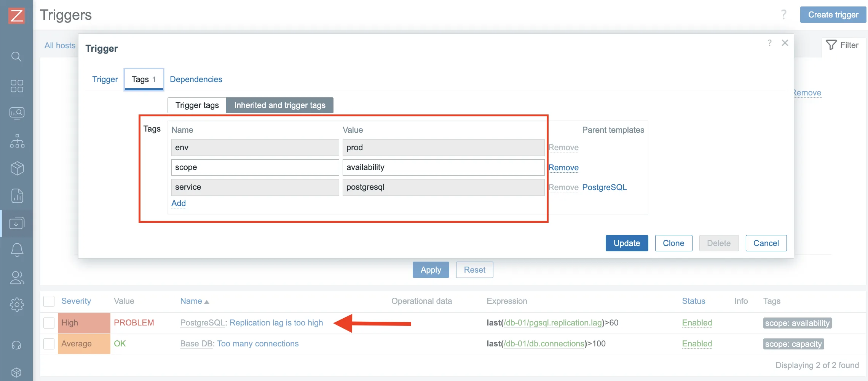
Task: Click the page help question mark near Create trigger
Action: [783, 15]
